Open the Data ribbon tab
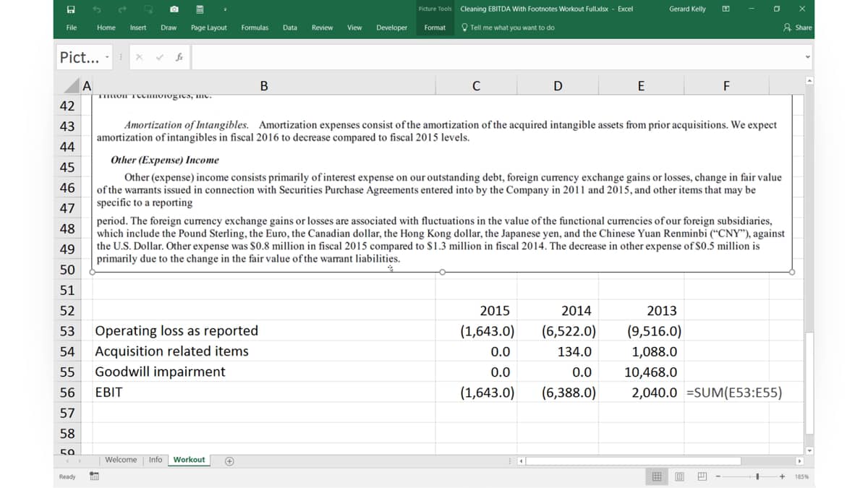 [x=290, y=27]
